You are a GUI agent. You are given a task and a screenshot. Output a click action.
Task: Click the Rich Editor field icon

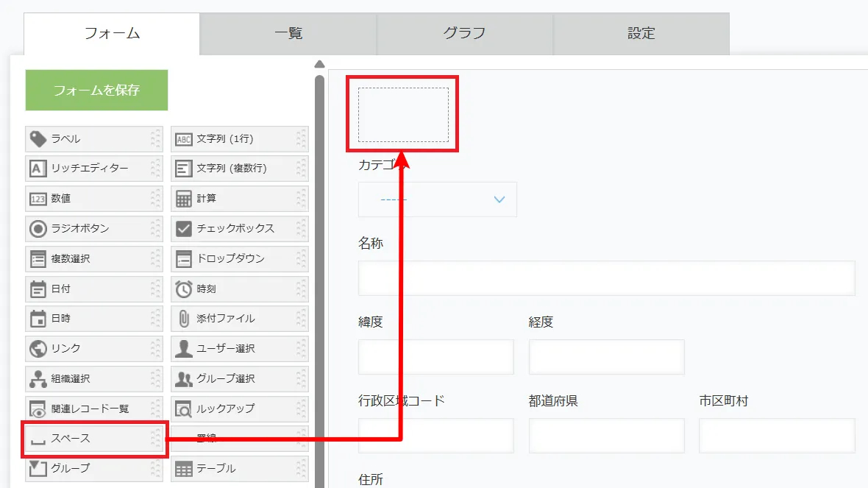pyautogui.click(x=38, y=169)
